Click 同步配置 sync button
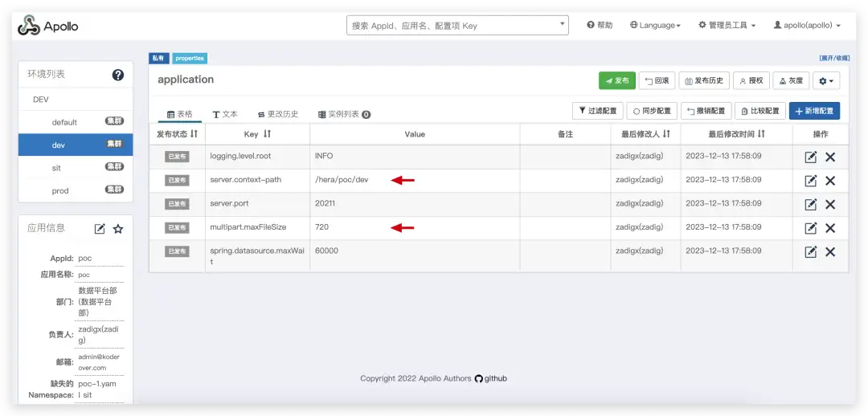The width and height of the screenshot is (868, 416). coord(652,111)
